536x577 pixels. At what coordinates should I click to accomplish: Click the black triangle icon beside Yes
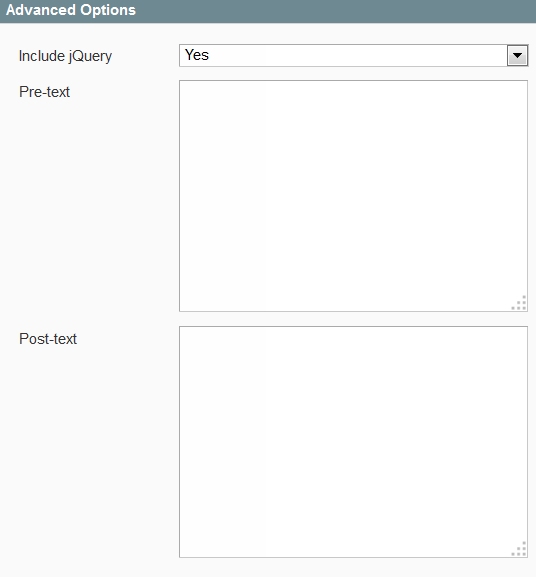tap(517, 56)
